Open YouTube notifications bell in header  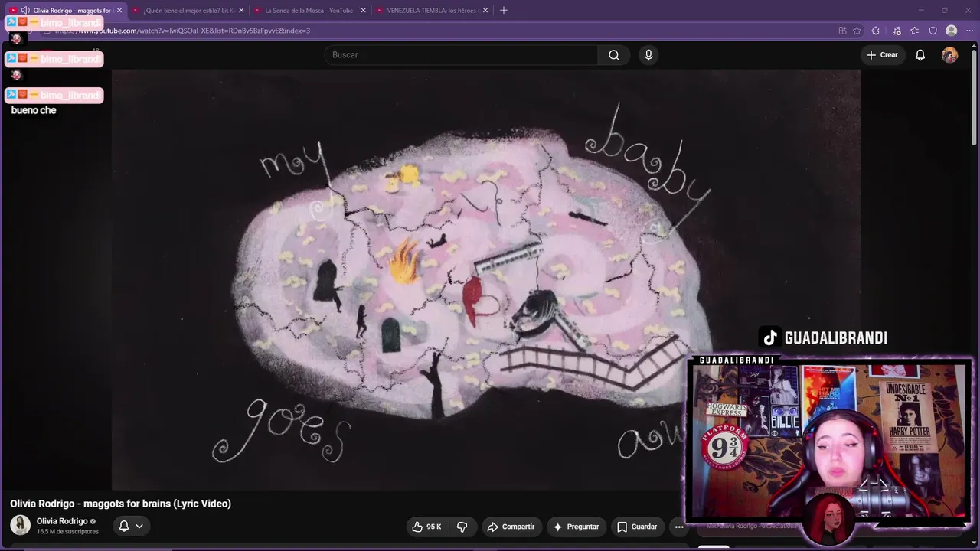pos(920,55)
